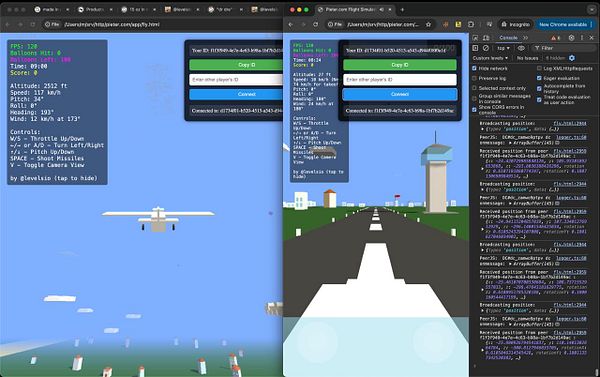Click the media control icon in toolbar
This screenshot has width=600, height=377.
coord(489,24)
